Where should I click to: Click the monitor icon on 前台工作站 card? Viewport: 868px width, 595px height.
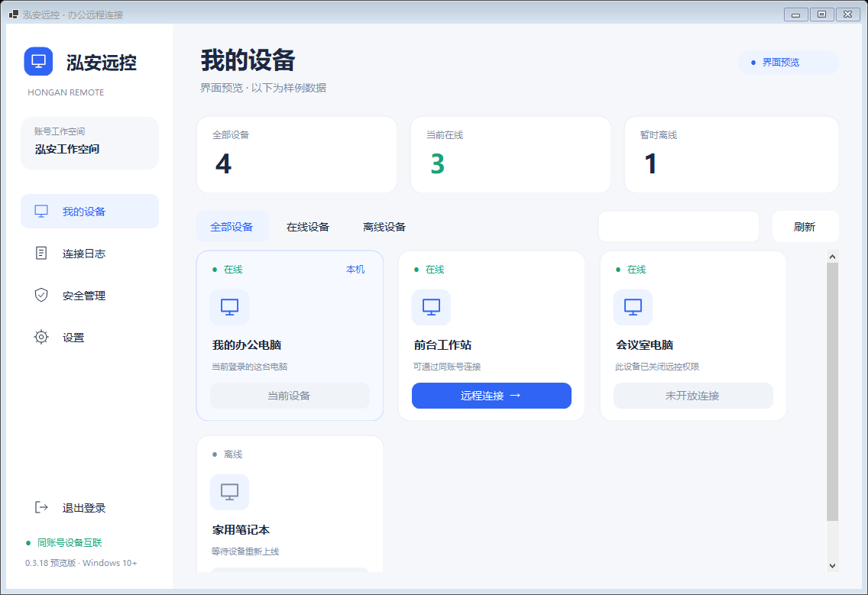[431, 307]
